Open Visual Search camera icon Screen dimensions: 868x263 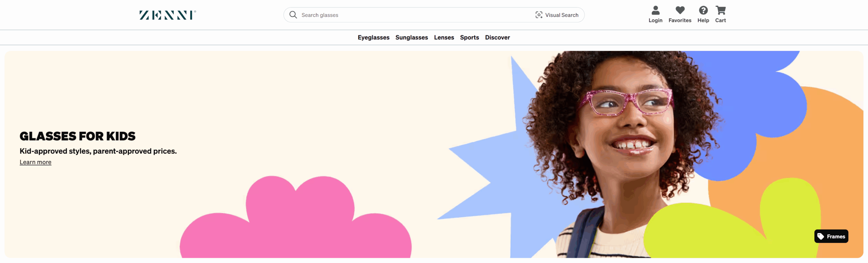pos(539,15)
